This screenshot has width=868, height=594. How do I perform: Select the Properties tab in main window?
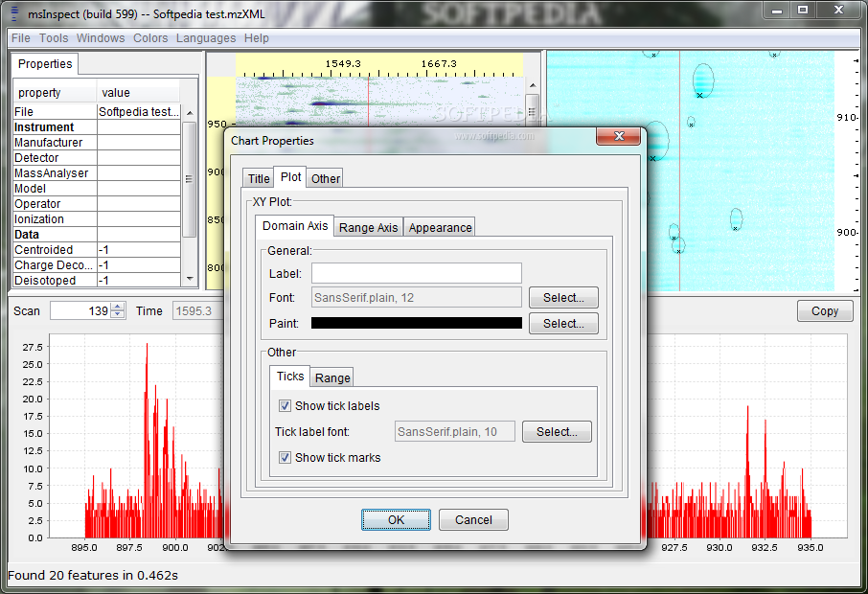(x=45, y=63)
